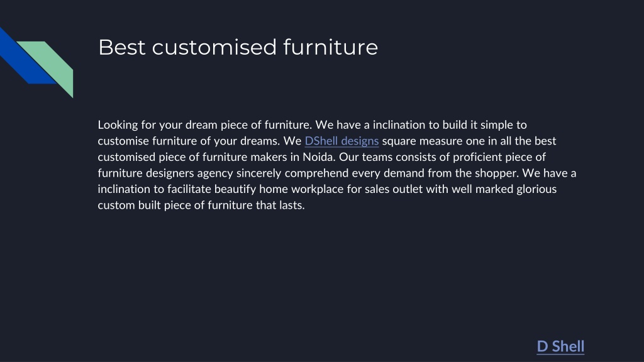Open the DShell designs hyperlink
The height and width of the screenshot is (362, 644).
[341, 141]
